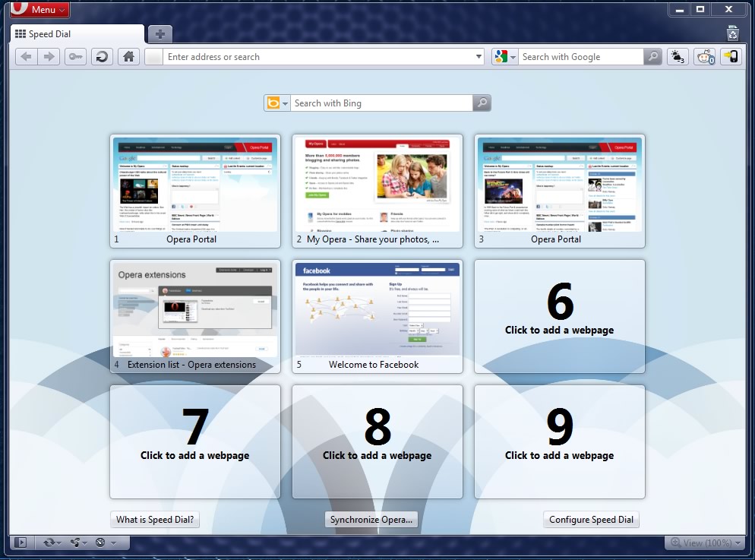Click the address bar field

(314, 57)
